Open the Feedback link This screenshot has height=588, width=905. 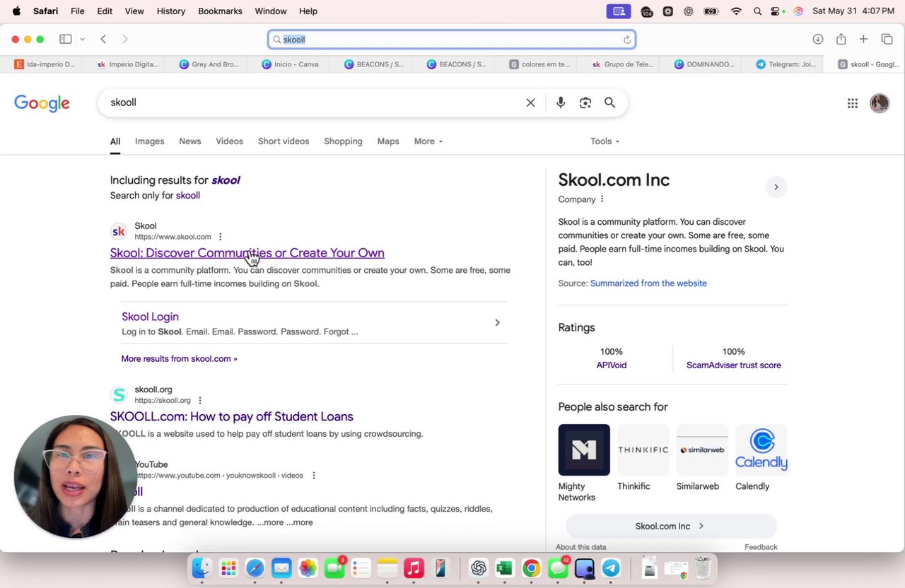click(761, 547)
